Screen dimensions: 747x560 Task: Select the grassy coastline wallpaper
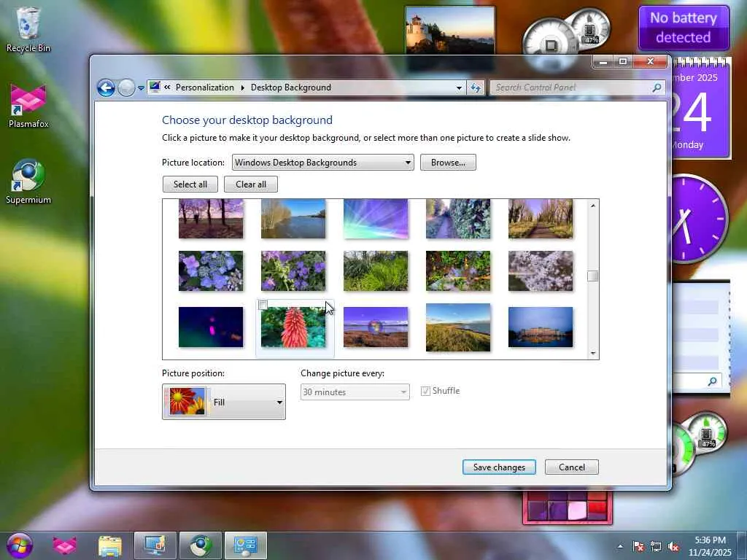[x=458, y=327]
